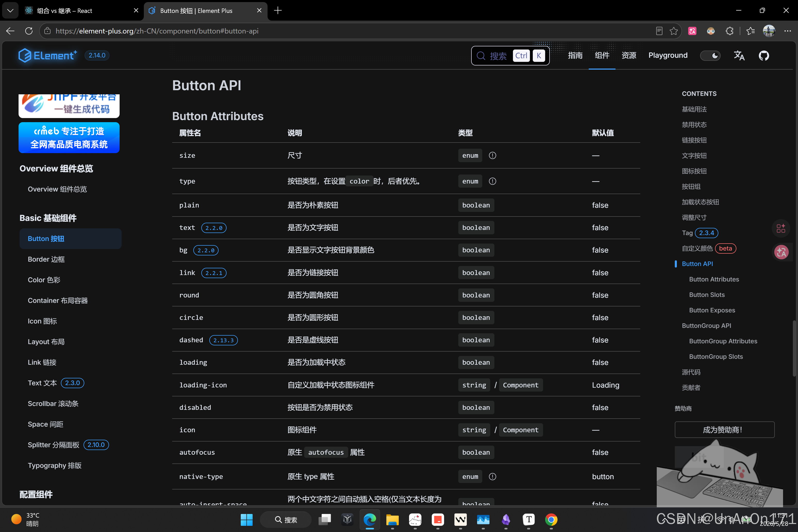Open Icon 图标 in sidebar
The height and width of the screenshot is (532, 798).
[42, 321]
